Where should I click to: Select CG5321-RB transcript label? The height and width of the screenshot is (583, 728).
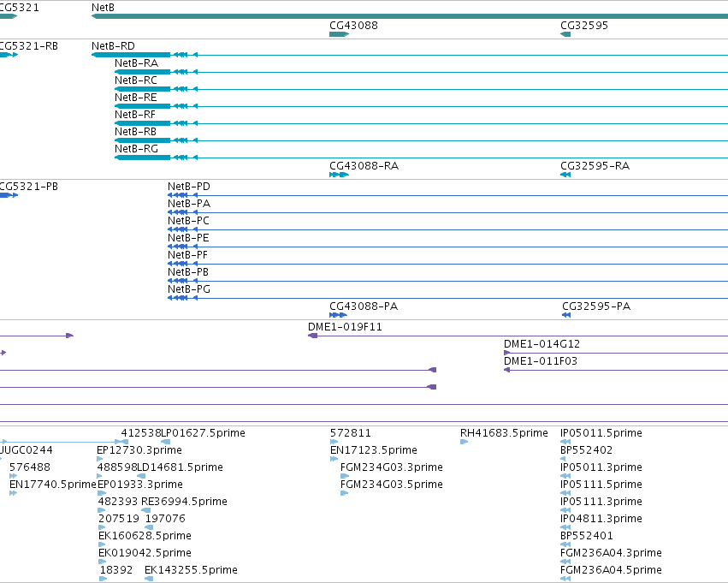[28, 46]
